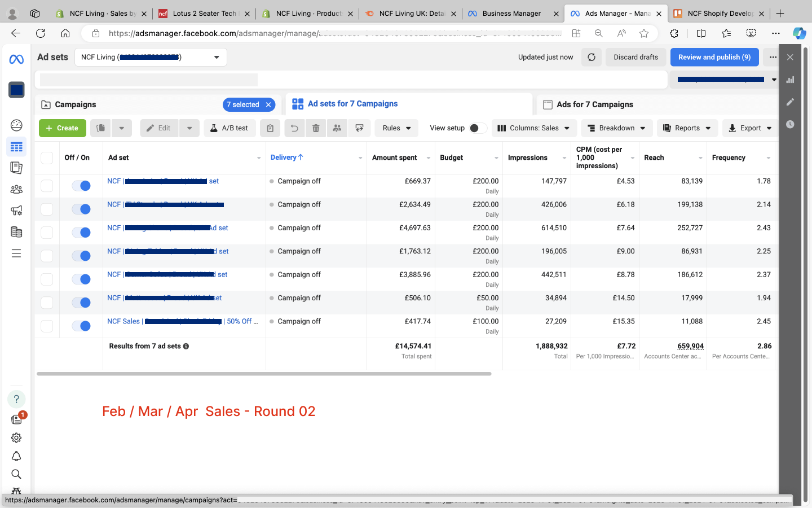This screenshot has height=508, width=812.
Task: Close the right side panel with X
Action: 790,57
